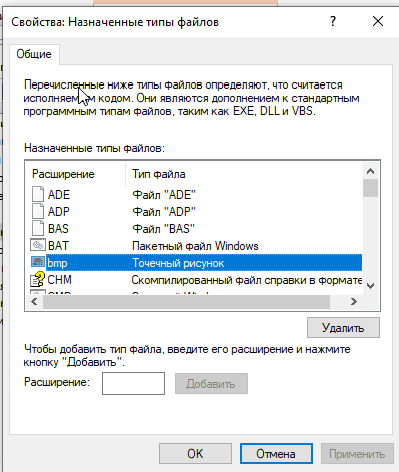Click the list scroll up arrow

coord(370,171)
